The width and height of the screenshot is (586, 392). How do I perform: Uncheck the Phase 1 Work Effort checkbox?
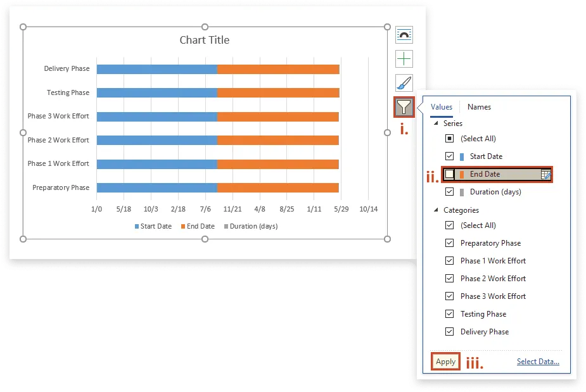[450, 260]
